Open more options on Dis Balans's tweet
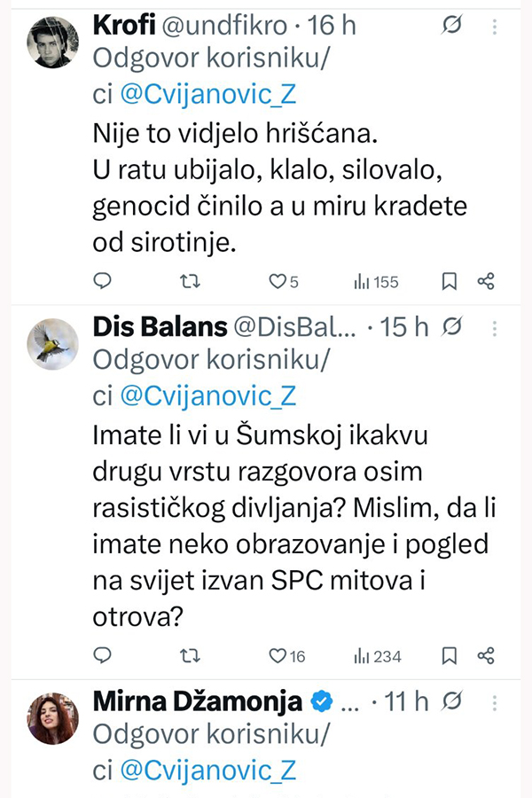 coord(494,328)
